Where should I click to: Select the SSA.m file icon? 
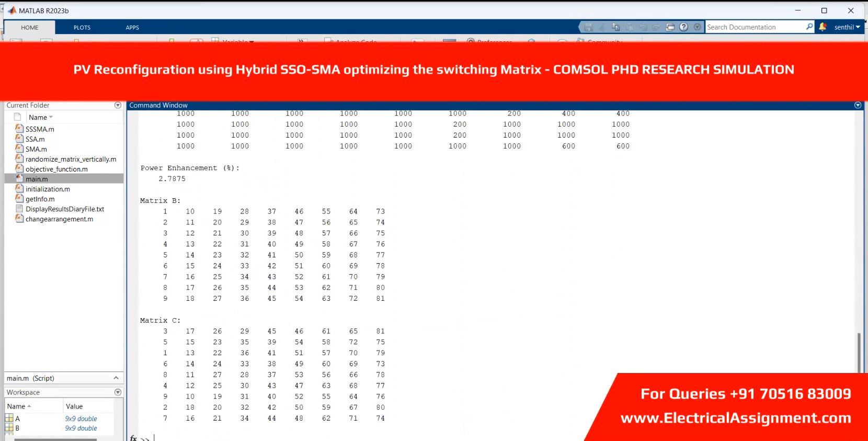click(19, 139)
